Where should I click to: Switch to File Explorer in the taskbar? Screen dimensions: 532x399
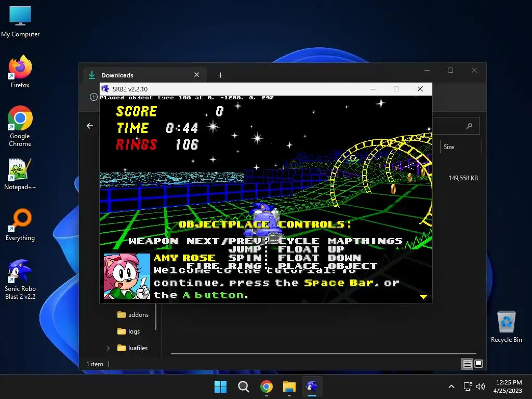click(x=289, y=387)
